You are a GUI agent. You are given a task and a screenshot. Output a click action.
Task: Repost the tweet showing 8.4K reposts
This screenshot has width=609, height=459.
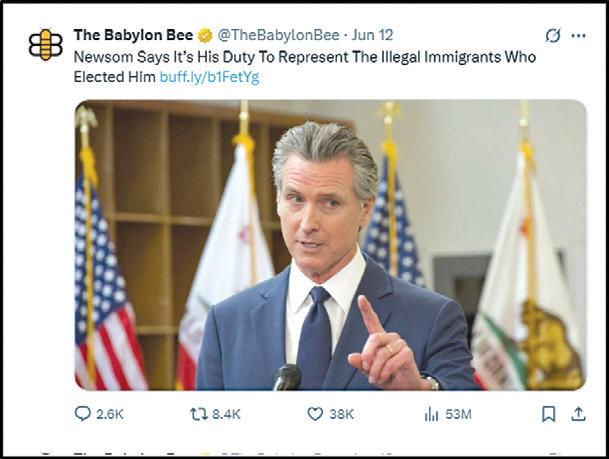198,414
